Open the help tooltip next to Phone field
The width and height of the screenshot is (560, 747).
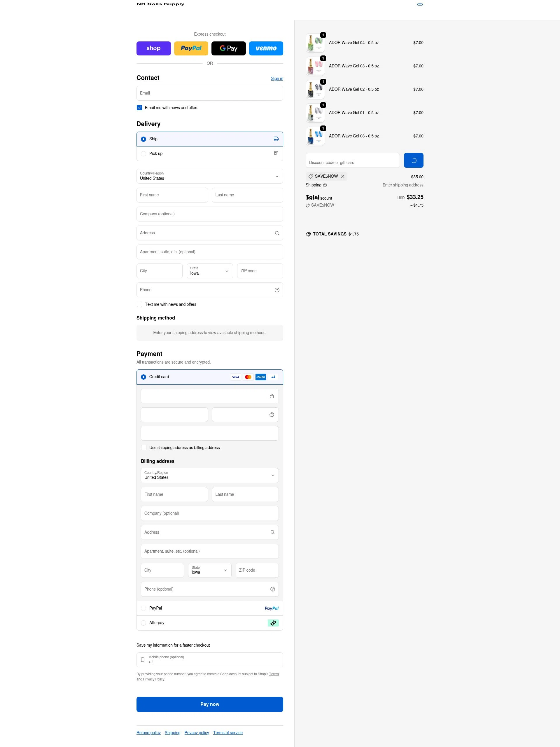click(277, 290)
